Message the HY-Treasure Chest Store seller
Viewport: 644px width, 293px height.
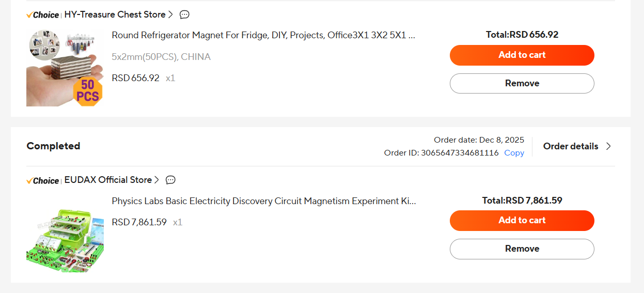pos(184,14)
